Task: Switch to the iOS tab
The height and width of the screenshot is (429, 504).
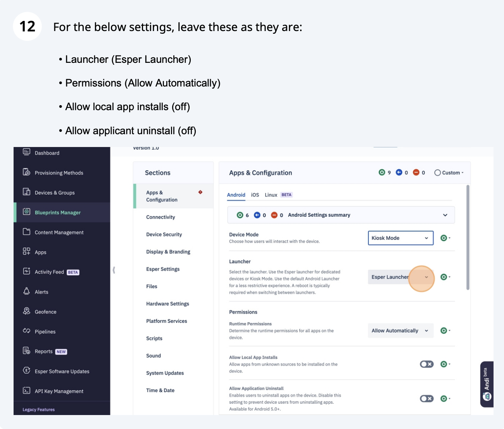Action: click(255, 195)
